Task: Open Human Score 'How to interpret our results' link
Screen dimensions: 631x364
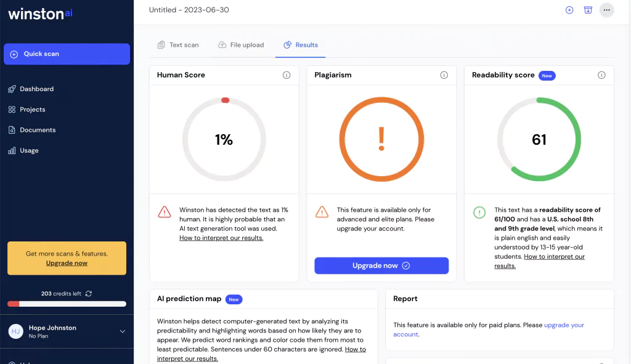Action: [221, 238]
